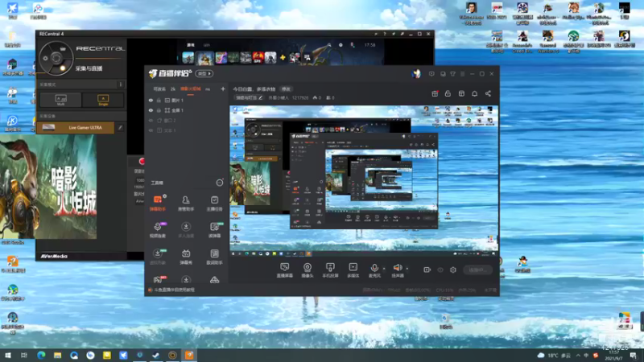Open the speaker dropdown arrow

click(407, 269)
